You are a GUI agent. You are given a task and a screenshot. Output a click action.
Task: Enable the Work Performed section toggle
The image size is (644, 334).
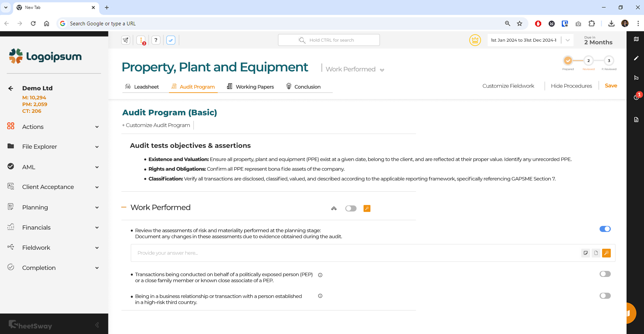(351, 208)
